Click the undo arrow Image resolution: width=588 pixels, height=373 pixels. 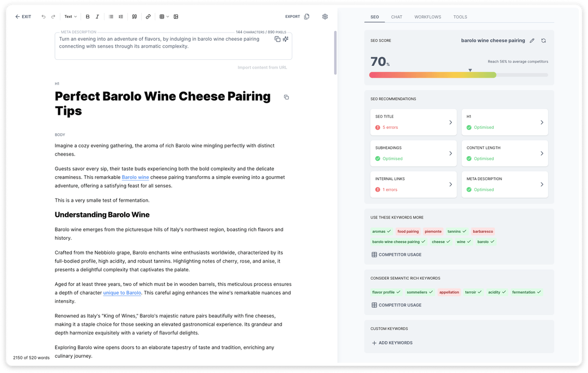(x=44, y=17)
